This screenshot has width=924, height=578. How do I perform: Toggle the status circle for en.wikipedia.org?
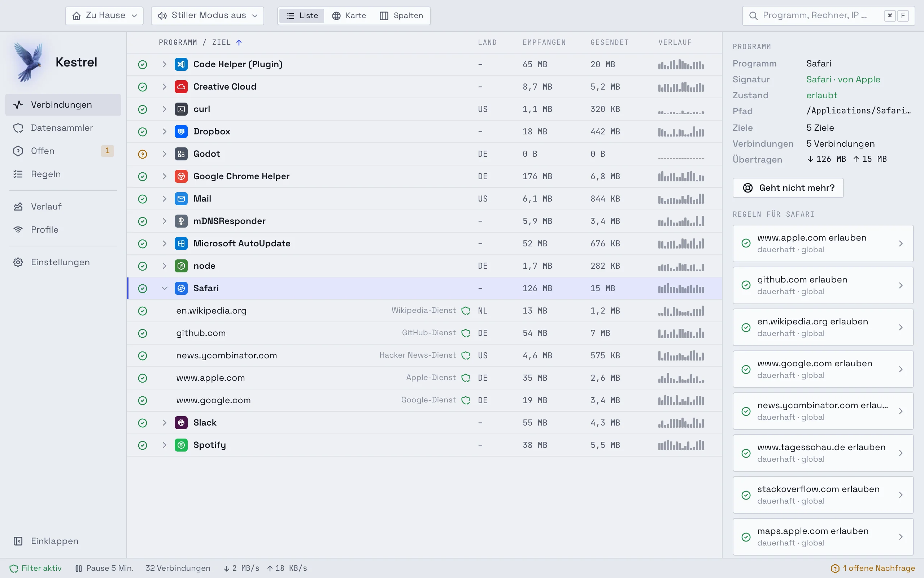tap(143, 311)
